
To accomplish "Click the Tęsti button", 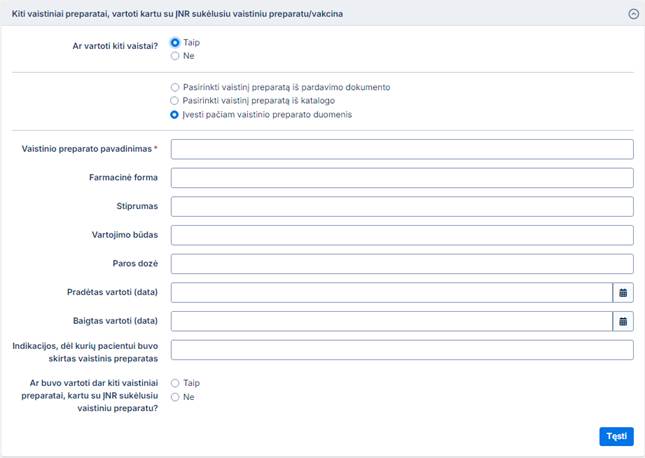I will point(616,436).
